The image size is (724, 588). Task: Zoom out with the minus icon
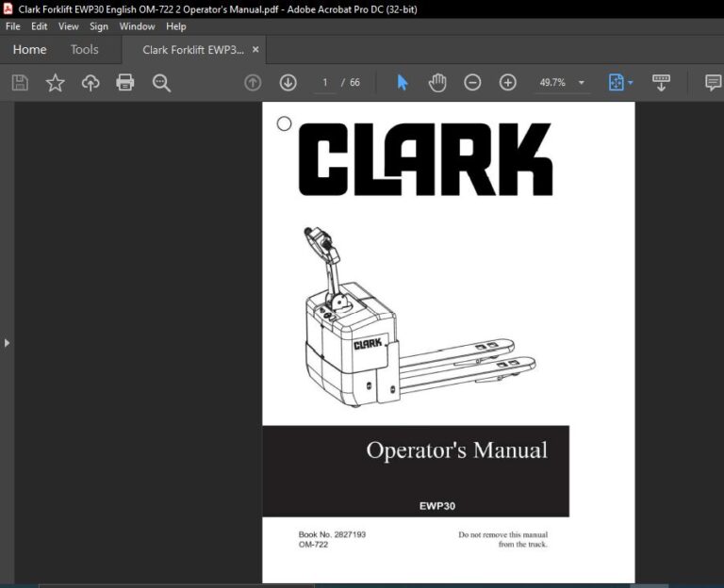(472, 83)
